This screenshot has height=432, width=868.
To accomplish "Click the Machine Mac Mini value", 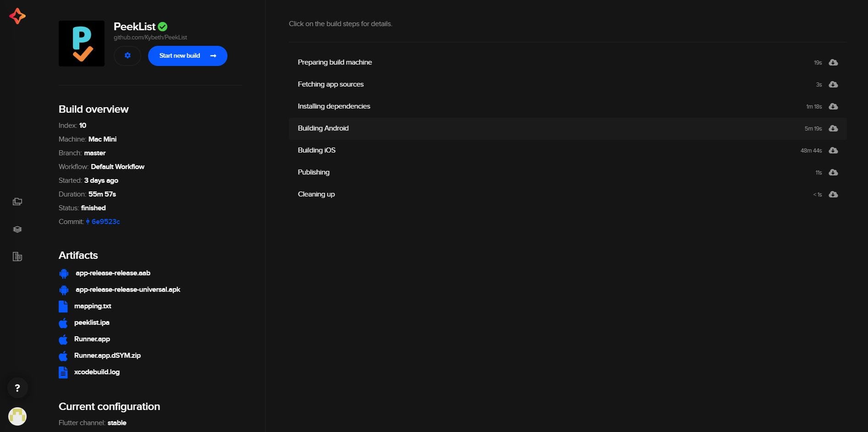I will 102,139.
